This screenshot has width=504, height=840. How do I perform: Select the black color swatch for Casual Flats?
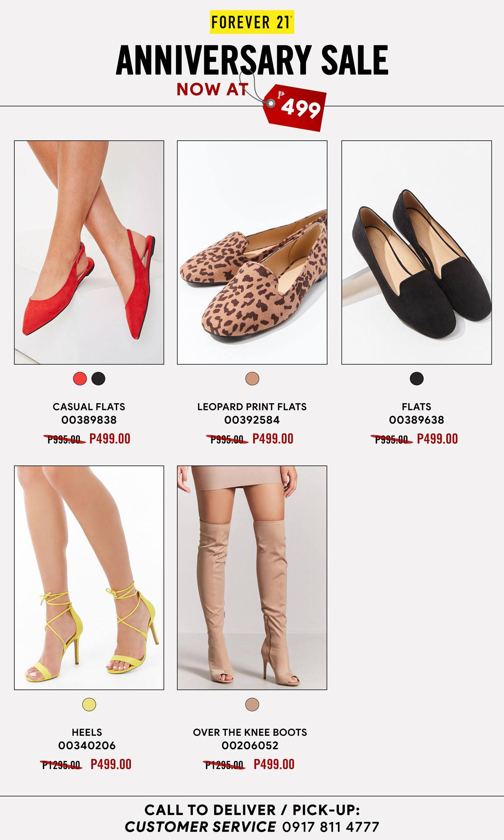coord(98,378)
